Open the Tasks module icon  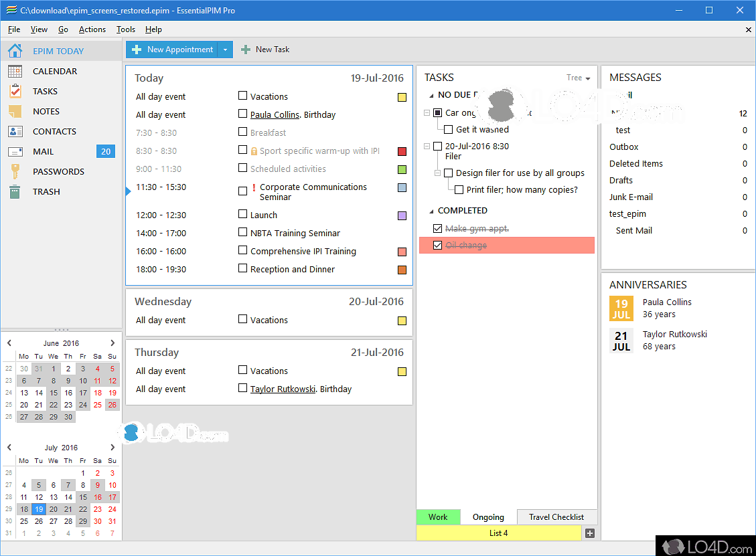pyautogui.click(x=15, y=91)
